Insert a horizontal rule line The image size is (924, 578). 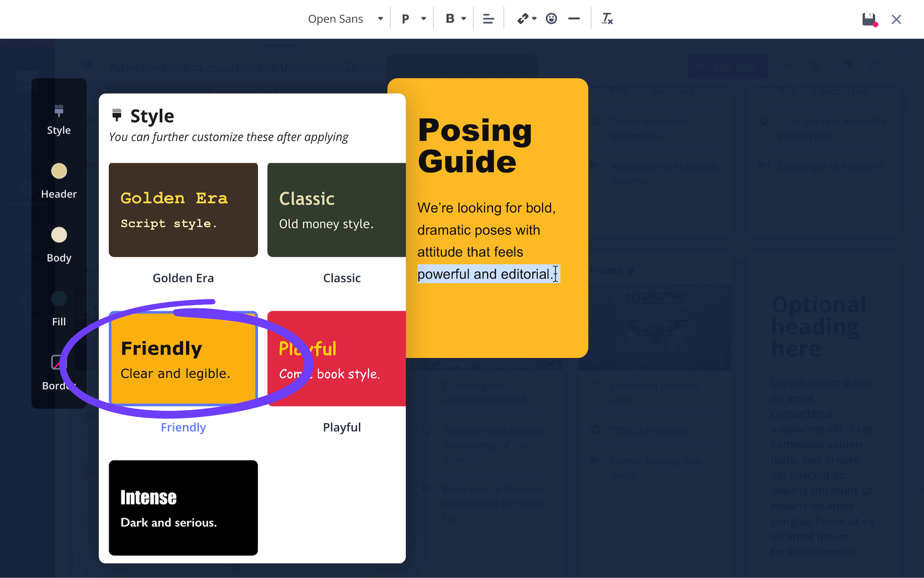coord(574,19)
